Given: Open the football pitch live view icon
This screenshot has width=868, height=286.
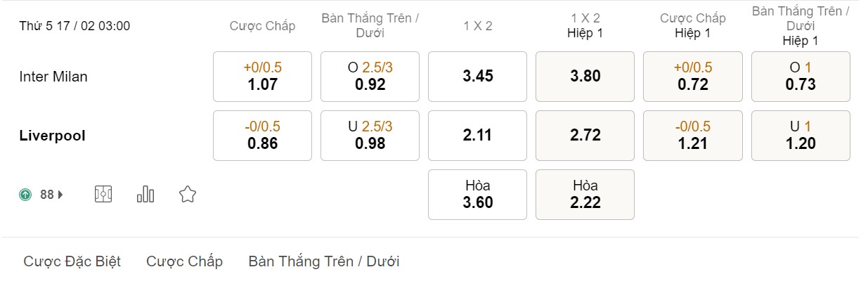Looking at the screenshot, I should (103, 195).
